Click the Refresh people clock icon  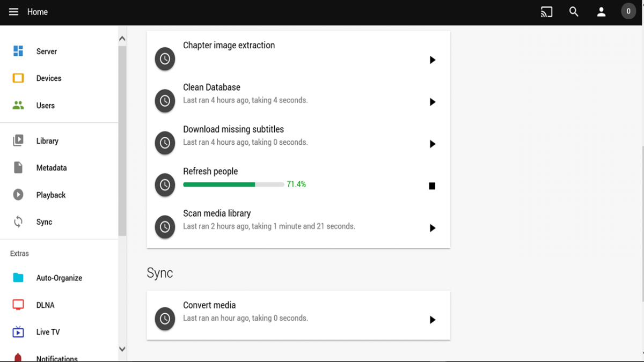coord(165,185)
